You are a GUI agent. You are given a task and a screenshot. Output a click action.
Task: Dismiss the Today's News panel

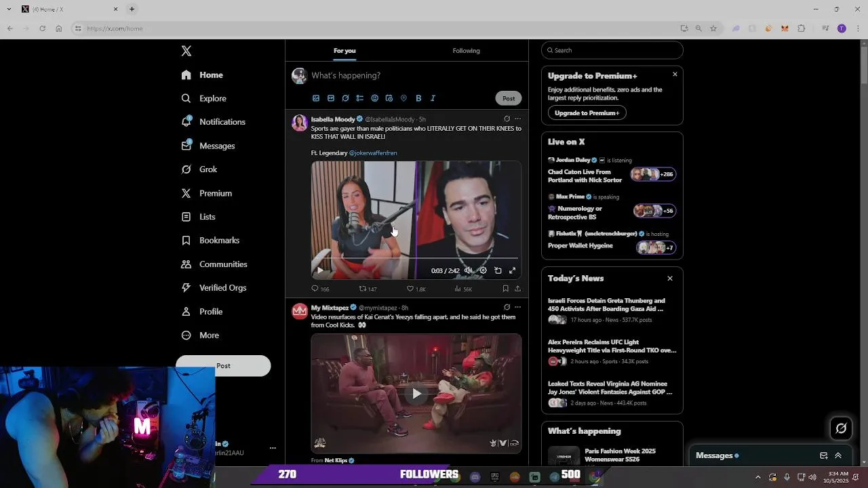tap(670, 279)
